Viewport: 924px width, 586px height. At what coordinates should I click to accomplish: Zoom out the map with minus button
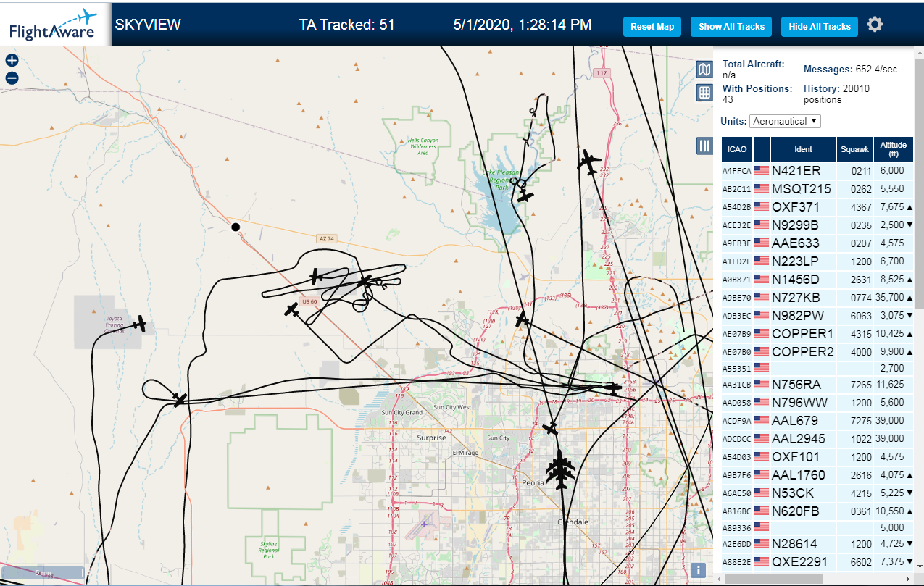click(12, 78)
